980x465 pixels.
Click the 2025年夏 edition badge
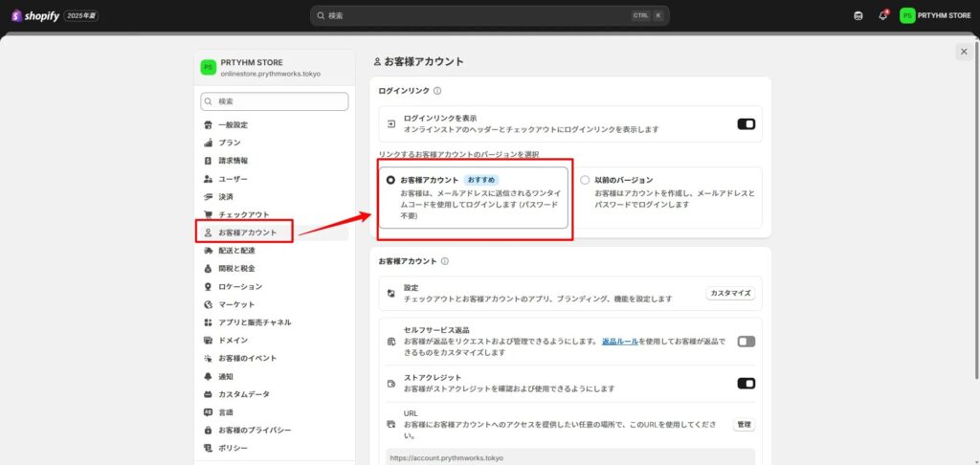tap(81, 15)
